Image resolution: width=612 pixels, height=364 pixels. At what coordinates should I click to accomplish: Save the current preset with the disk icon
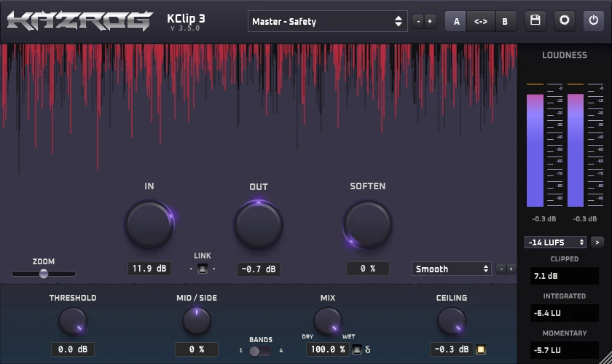coord(535,21)
